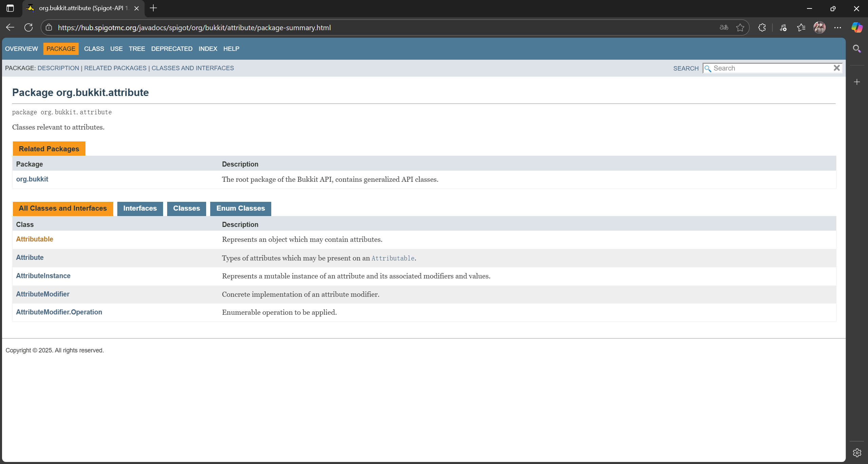Viewport: 868px width, 464px height.
Task: Open the TREE navigation item
Action: 137,49
